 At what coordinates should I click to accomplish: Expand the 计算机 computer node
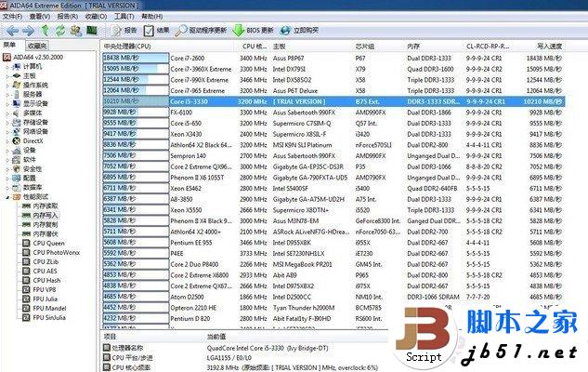tap(7, 66)
